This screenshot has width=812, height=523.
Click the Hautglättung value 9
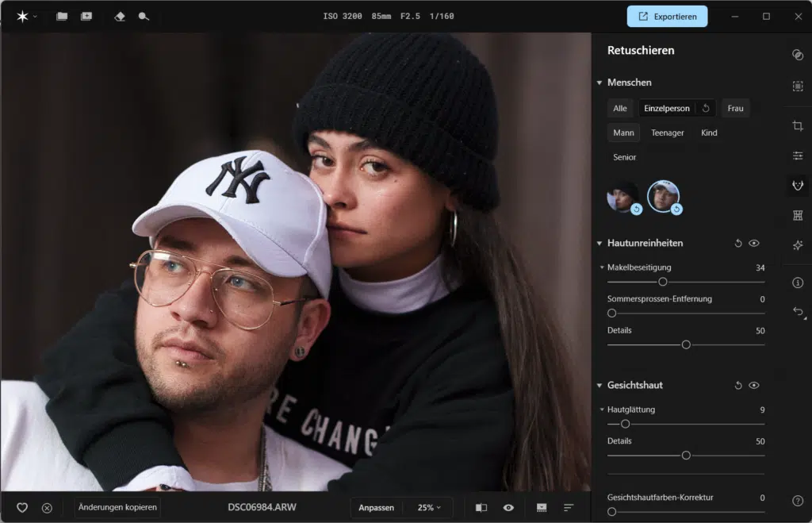762,410
